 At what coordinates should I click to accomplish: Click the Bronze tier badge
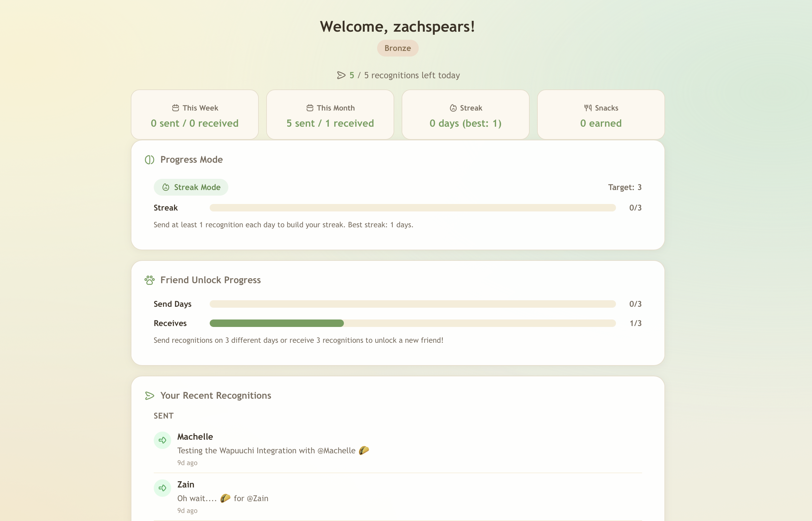[x=397, y=48]
